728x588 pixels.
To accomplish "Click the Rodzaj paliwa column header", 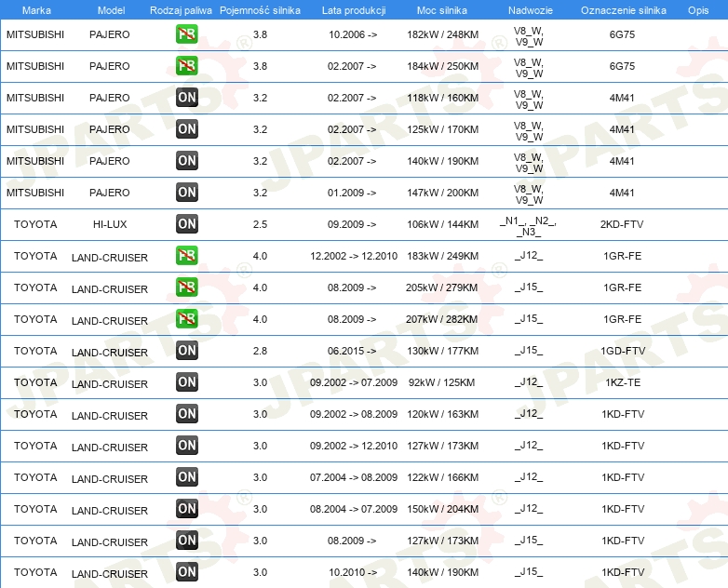I will 181,10.
